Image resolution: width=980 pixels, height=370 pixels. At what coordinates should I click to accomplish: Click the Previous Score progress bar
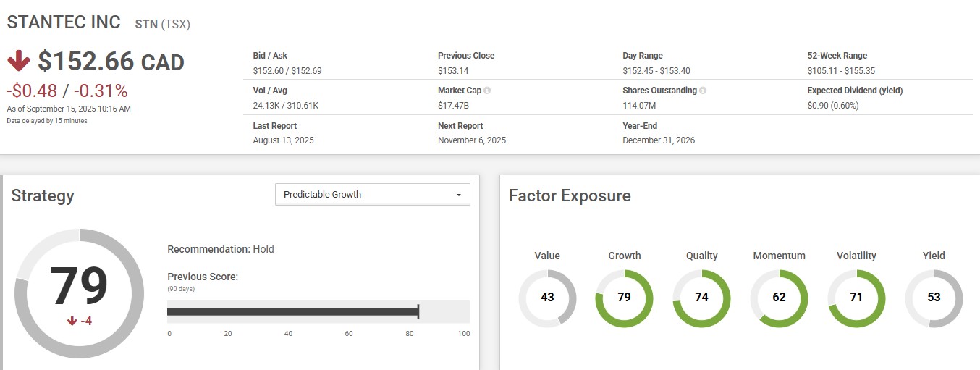tap(318, 312)
